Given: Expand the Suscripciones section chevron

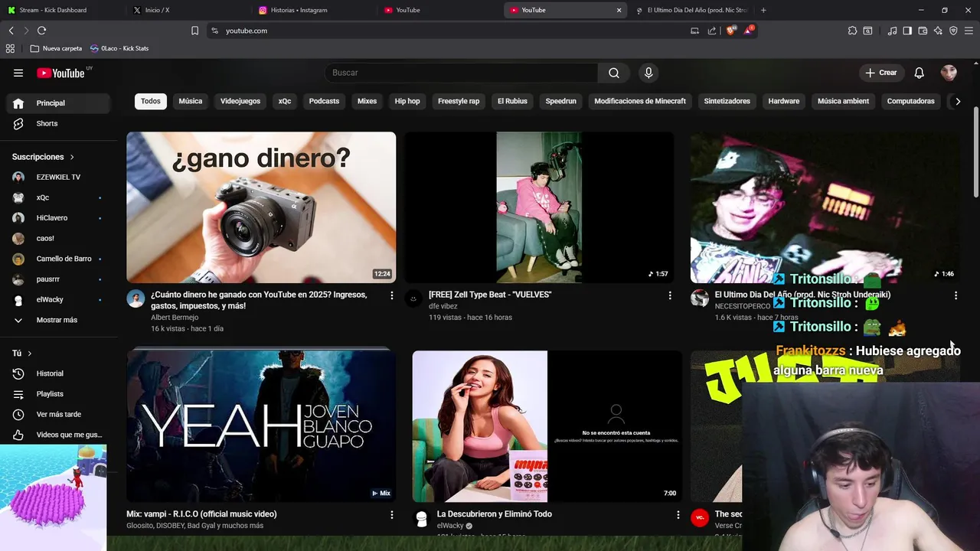Looking at the screenshot, I should [72, 157].
